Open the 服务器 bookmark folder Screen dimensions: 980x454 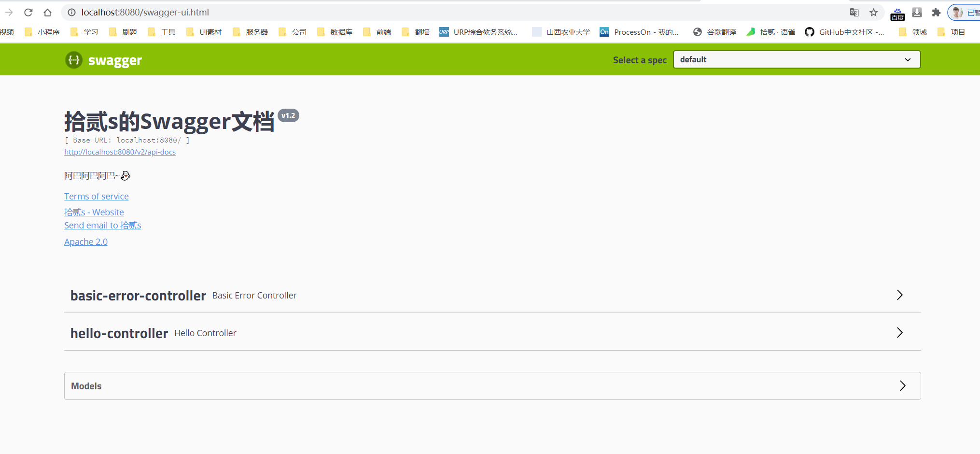251,32
